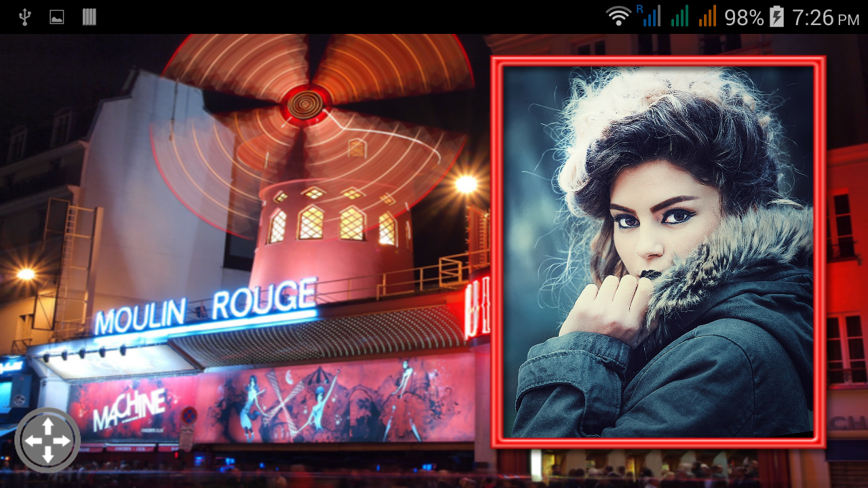
Task: Open the image notification icon in status bar
Action: pos(57,17)
